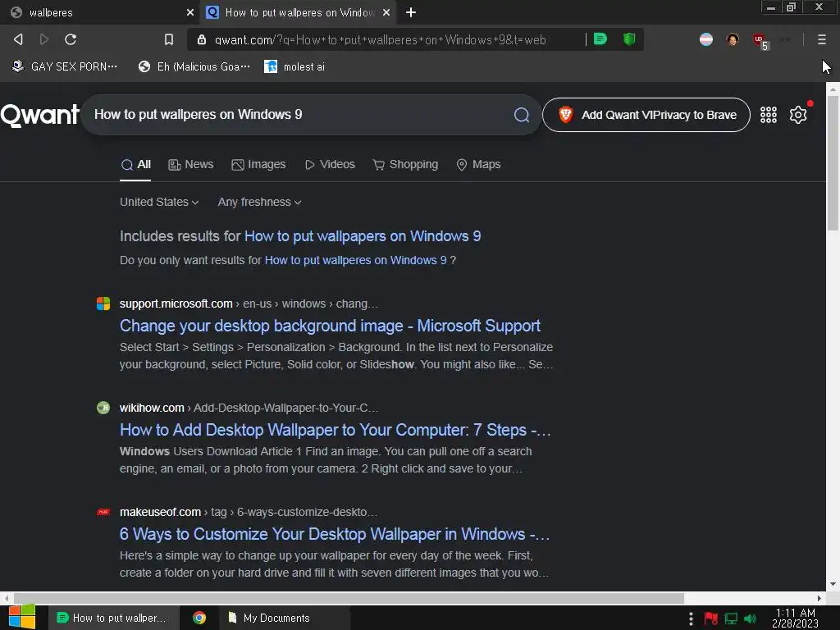This screenshot has height=630, width=840.
Task: Click the MakeUseOf favicon beside third result
Action: [x=103, y=512]
